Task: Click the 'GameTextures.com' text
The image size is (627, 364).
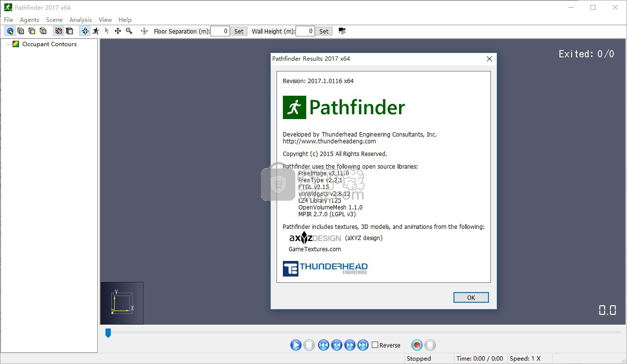Action: tap(315, 249)
